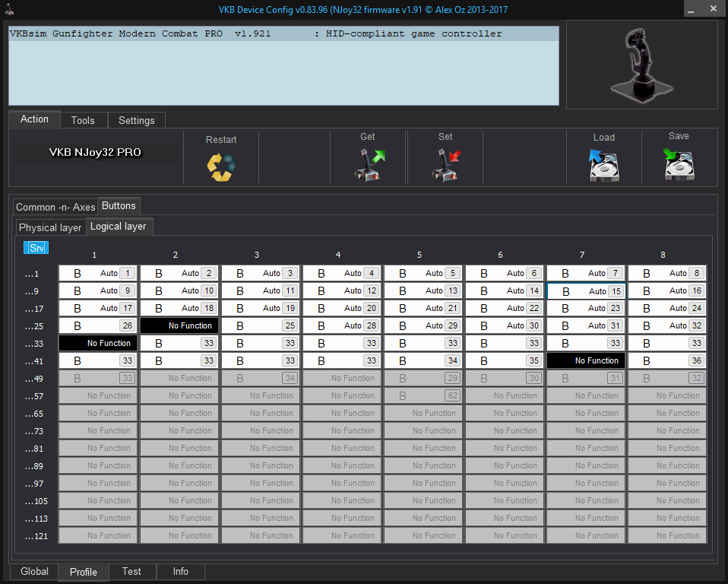This screenshot has height=584, width=728.
Task: Select the button cell numbered 36
Action: point(667,360)
